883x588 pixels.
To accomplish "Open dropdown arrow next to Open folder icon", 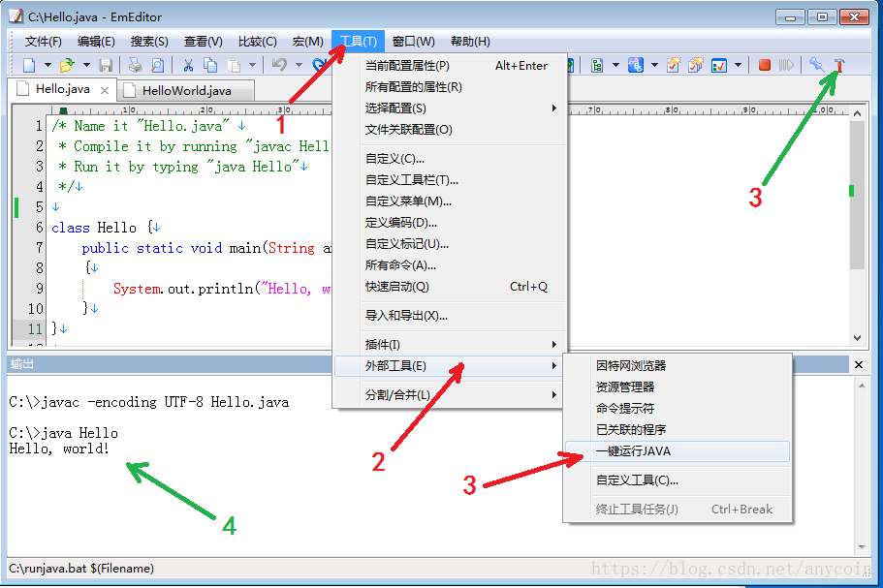I will click(85, 65).
